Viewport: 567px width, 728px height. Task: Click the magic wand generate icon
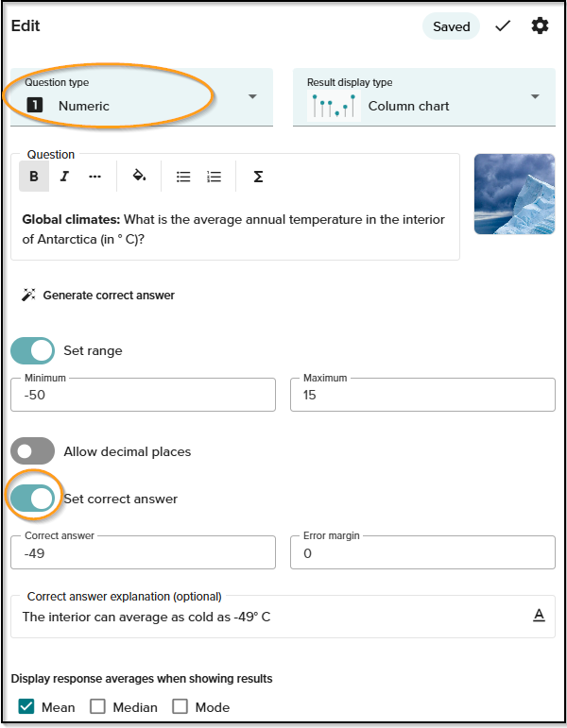(x=28, y=295)
